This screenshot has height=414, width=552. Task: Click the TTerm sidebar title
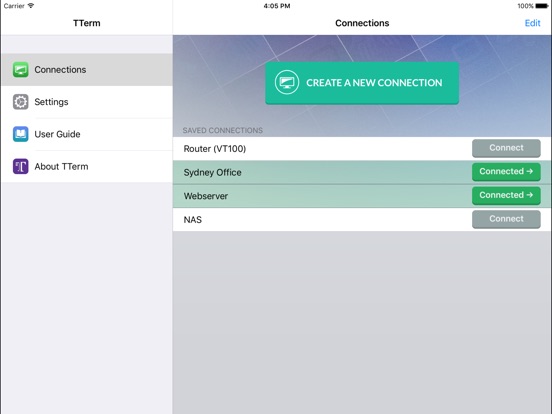click(x=87, y=23)
